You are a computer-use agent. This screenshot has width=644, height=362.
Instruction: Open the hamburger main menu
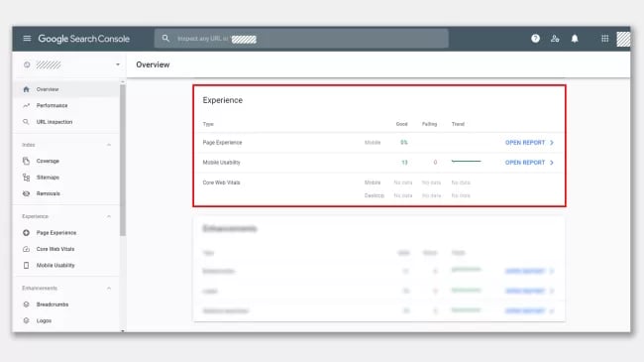point(27,39)
